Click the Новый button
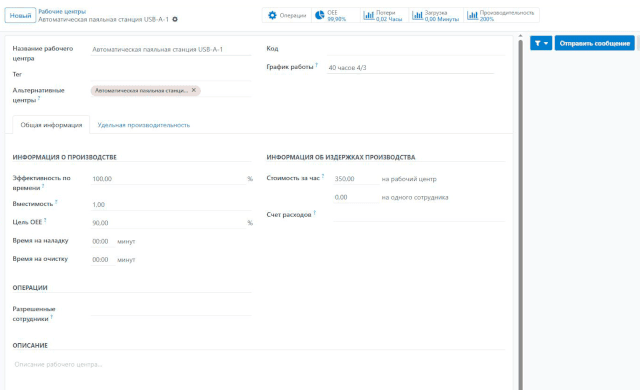The image size is (640, 390). click(x=20, y=16)
